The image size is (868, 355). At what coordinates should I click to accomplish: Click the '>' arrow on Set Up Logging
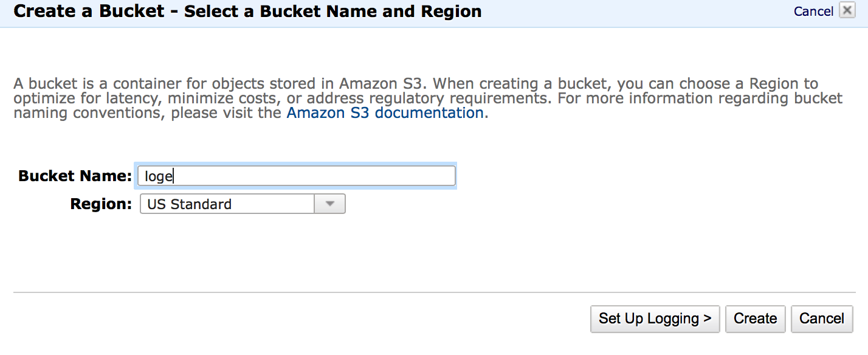707,319
